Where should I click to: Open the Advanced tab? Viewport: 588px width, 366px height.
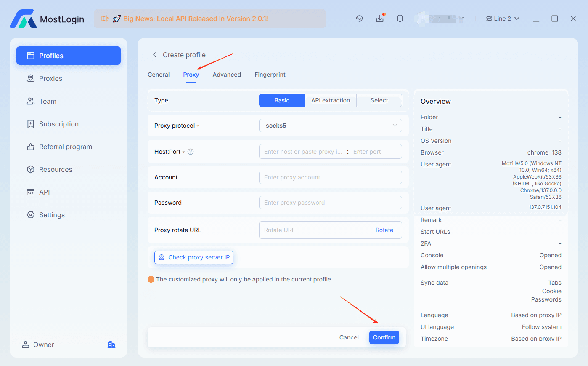click(x=227, y=75)
